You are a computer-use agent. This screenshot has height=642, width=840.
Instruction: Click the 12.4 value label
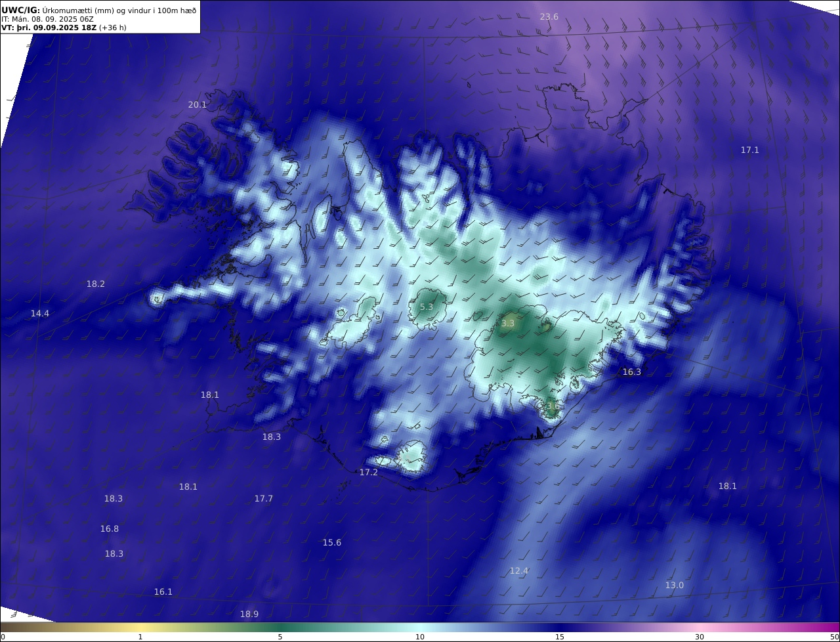pyautogui.click(x=519, y=570)
